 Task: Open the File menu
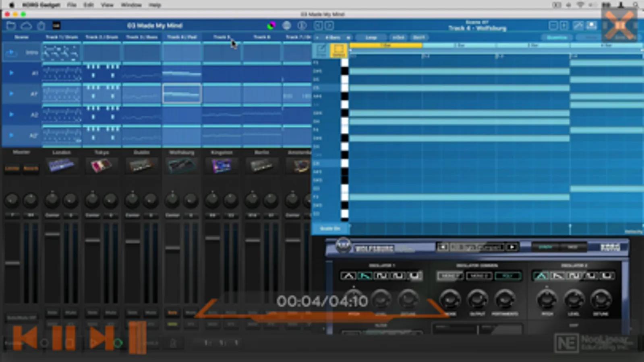(72, 5)
